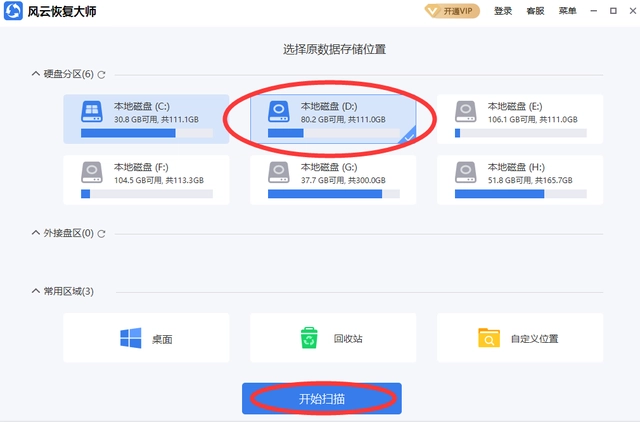
Task: Click the 选择原数据存储位置 heading
Action: [x=335, y=49]
